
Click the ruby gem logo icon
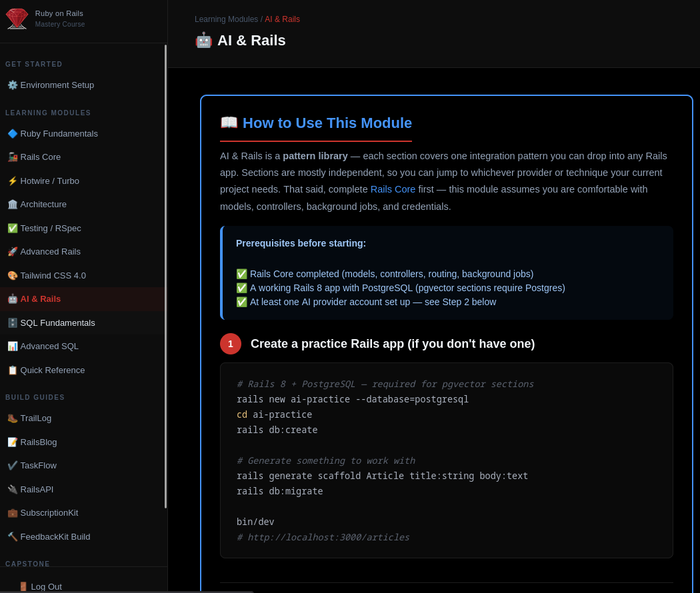[x=17, y=19]
